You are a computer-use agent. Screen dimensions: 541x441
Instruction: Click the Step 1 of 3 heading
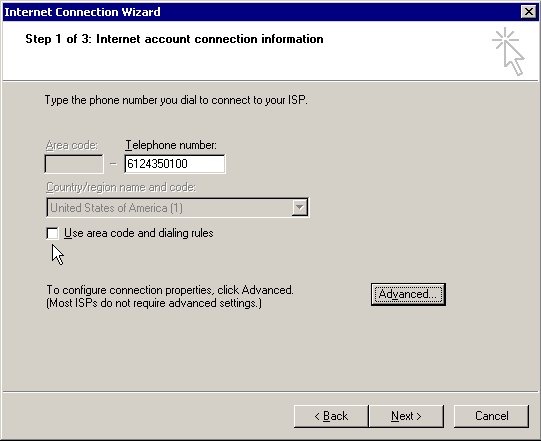coord(174,39)
